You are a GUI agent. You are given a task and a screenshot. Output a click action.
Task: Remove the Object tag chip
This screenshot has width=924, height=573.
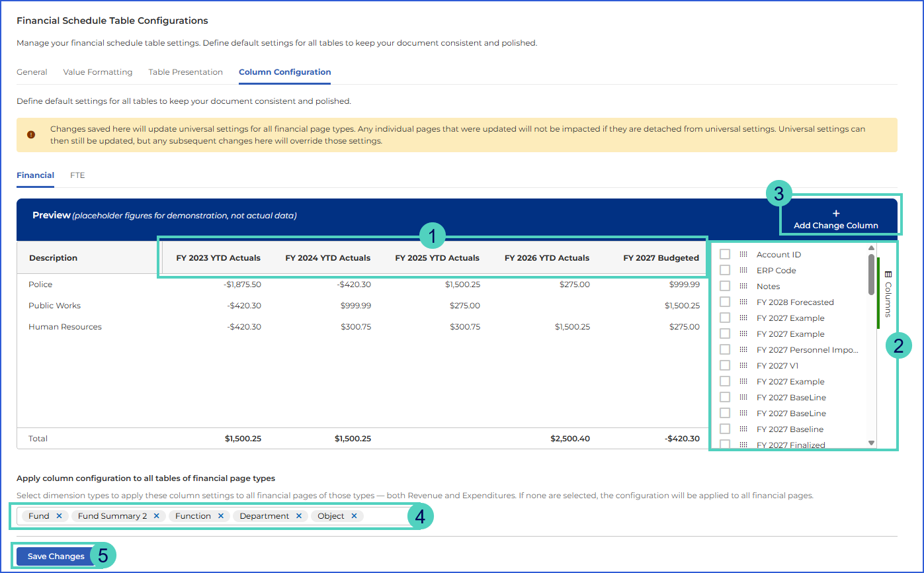pos(354,516)
